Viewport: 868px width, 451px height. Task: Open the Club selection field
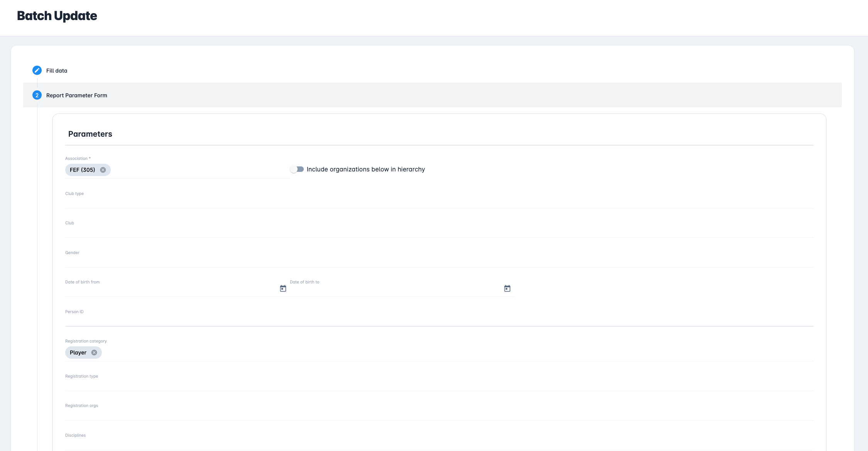coord(439,231)
